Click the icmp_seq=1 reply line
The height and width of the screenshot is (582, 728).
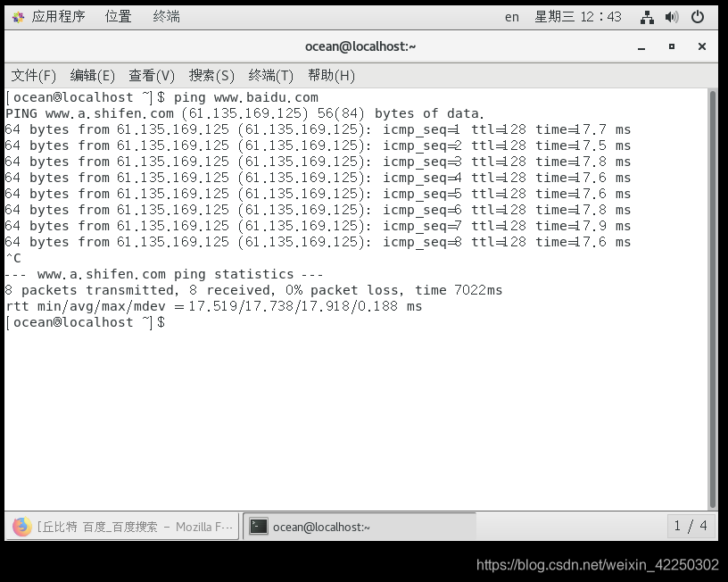[318, 129]
